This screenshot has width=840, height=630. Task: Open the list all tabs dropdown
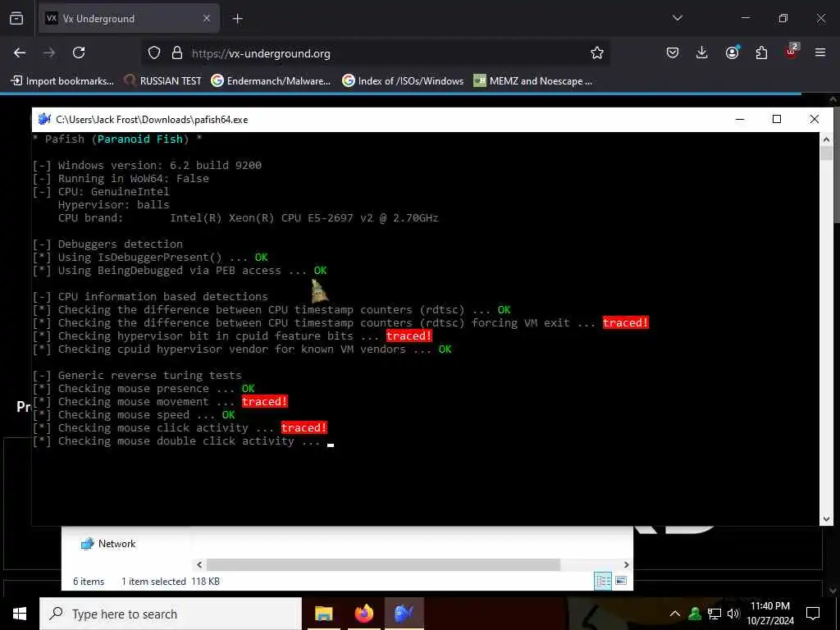[x=677, y=18]
